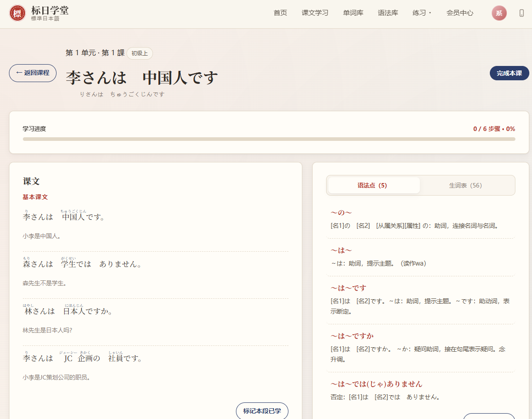Open grammar point ～の～

pyautogui.click(x=341, y=213)
